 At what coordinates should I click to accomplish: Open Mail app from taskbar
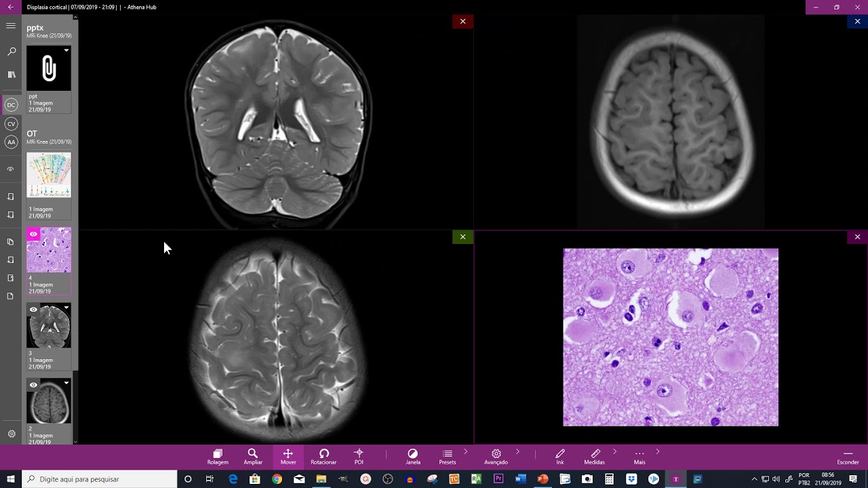point(299,479)
